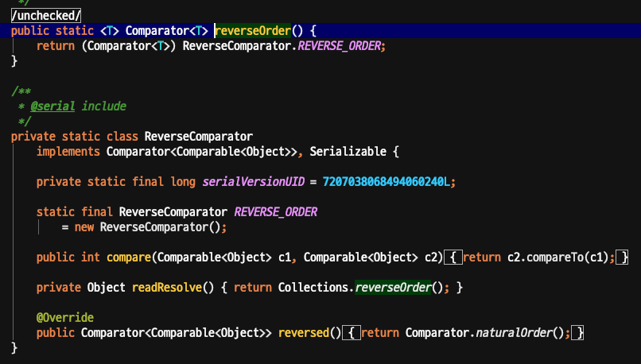Expand the opening brace fold on compare line
The width and height of the screenshot is (641, 364).
click(453, 258)
